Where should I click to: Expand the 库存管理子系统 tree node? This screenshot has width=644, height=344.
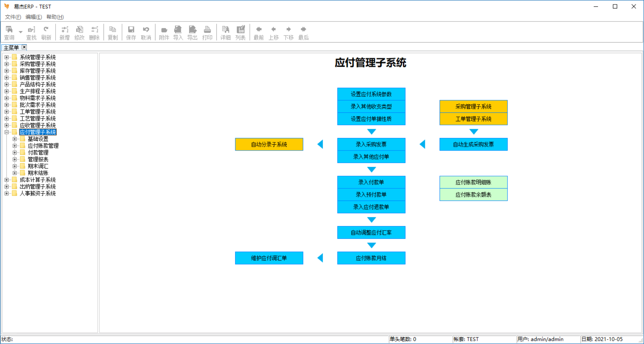6,71
